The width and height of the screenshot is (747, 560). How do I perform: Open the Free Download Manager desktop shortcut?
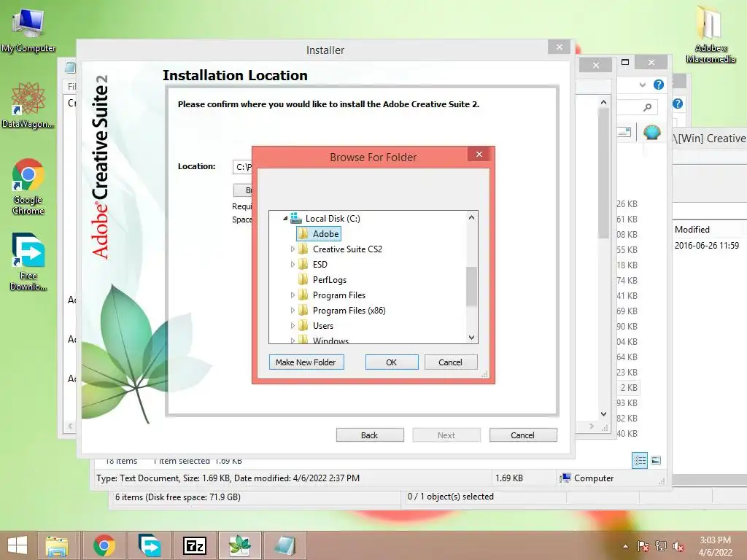(x=28, y=262)
